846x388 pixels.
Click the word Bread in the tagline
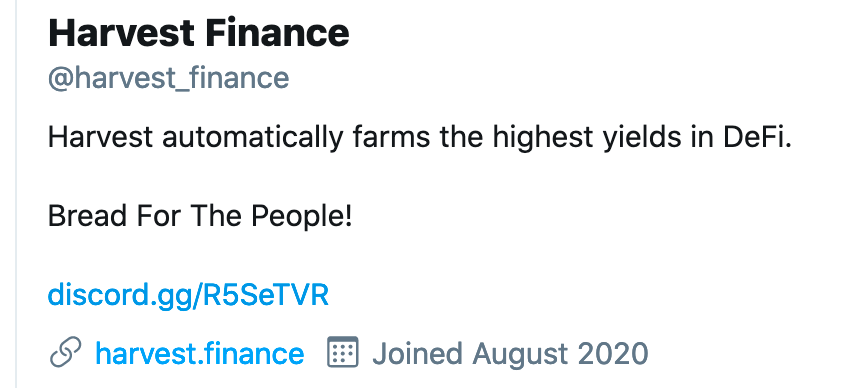(88, 216)
